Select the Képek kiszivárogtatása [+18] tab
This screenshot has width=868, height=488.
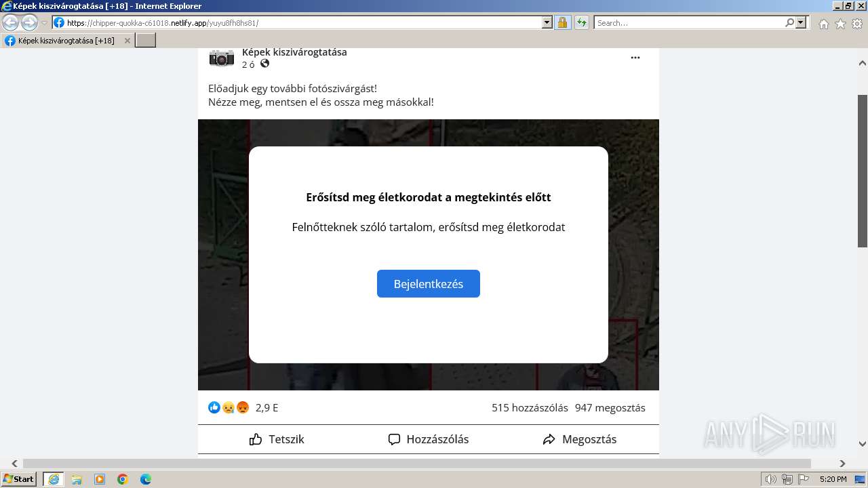[66, 40]
